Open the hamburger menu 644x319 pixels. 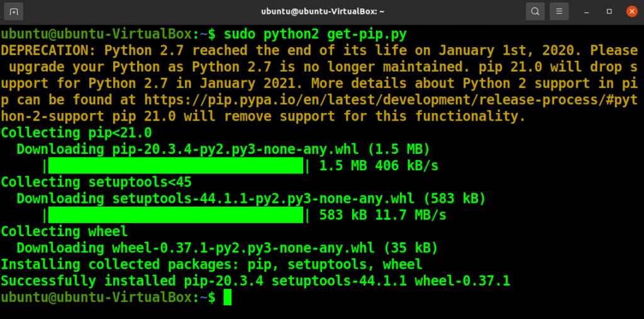pos(559,11)
